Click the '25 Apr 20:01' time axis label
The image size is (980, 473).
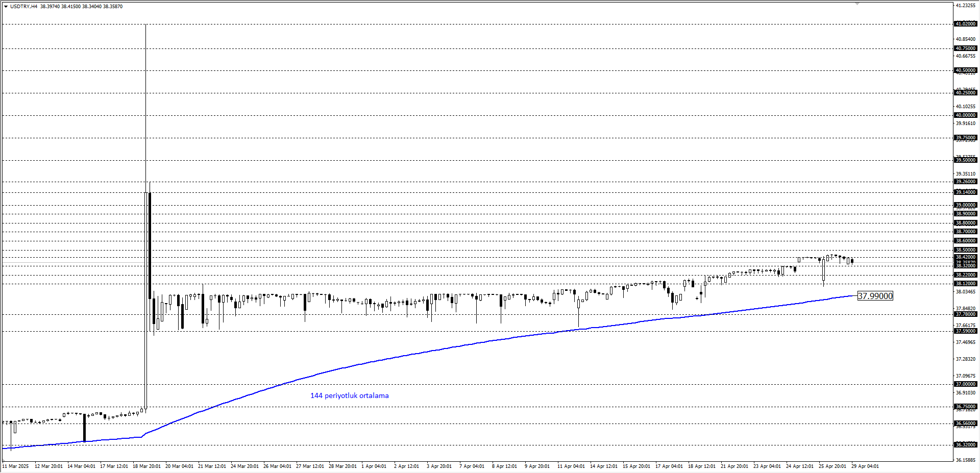pos(832,466)
